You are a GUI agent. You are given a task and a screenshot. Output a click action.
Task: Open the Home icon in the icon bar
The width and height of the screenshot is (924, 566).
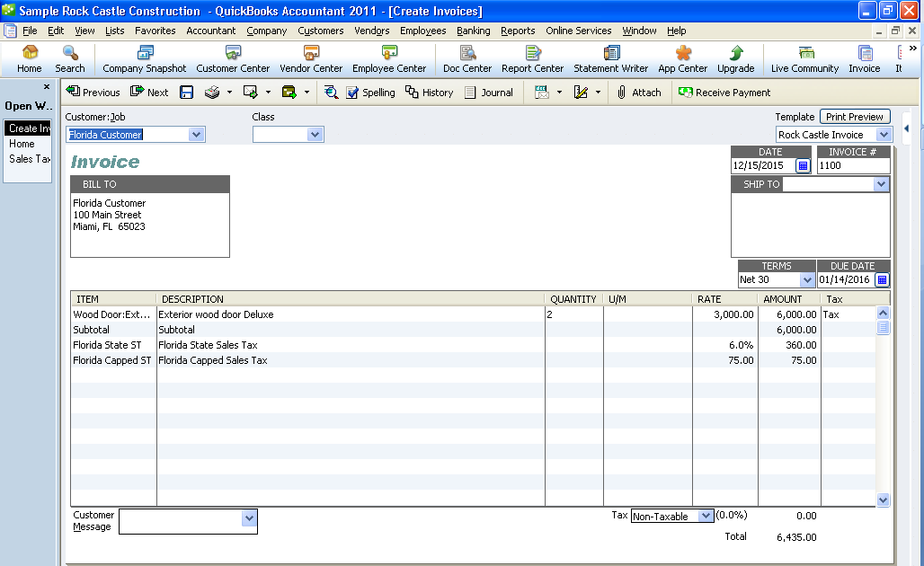click(29, 59)
